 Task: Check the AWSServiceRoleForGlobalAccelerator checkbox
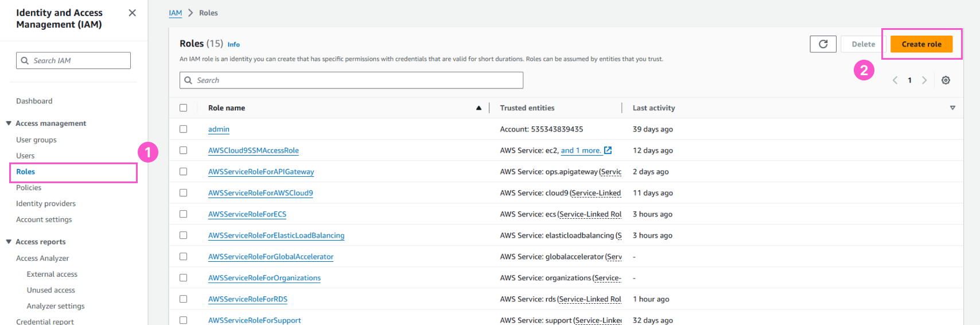pyautogui.click(x=184, y=257)
